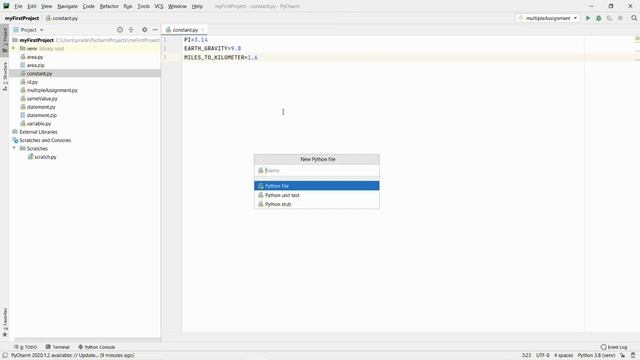
Task: Click UTF-8 encoding in status bar
Action: (542, 356)
